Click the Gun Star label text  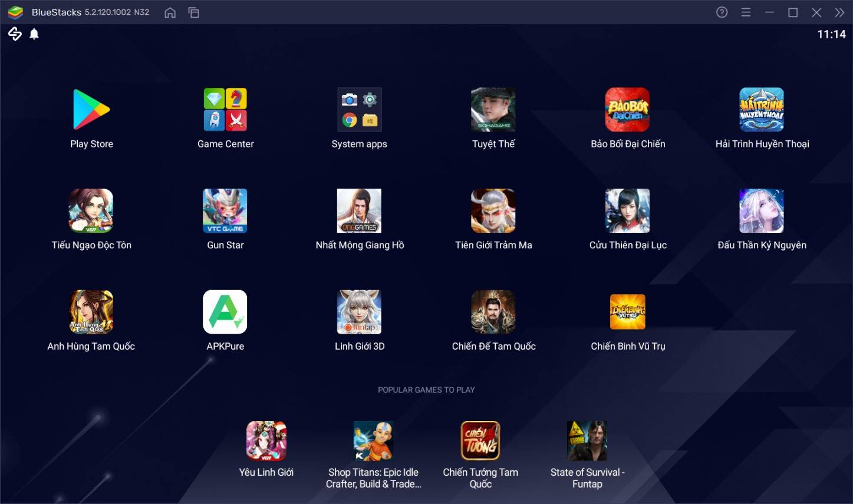(x=225, y=245)
